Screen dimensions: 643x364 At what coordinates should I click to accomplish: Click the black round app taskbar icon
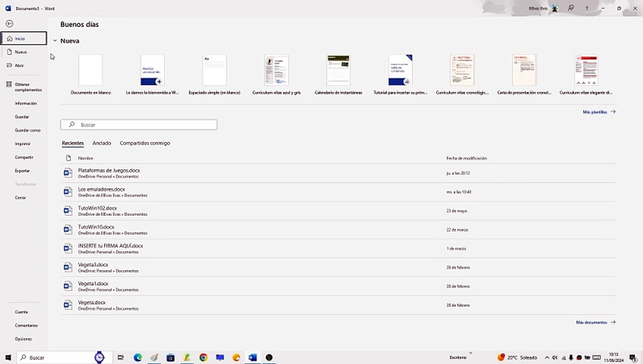[x=269, y=357]
